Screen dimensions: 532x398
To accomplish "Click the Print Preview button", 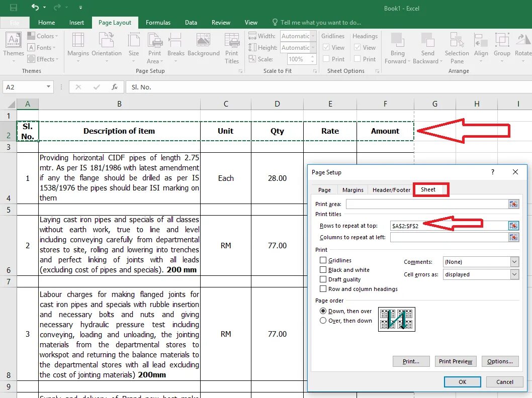I will pos(456,361).
